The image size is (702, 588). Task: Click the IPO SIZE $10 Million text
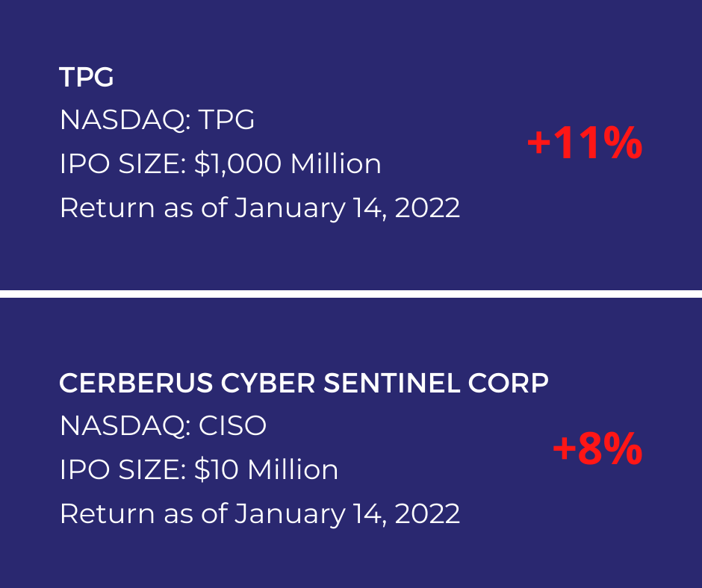tap(199, 470)
